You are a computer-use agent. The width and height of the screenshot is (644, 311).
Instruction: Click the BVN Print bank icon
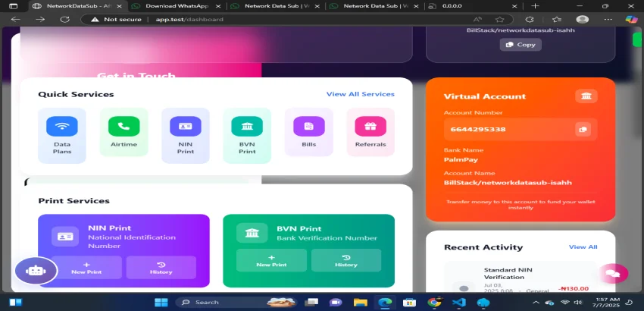point(247,126)
